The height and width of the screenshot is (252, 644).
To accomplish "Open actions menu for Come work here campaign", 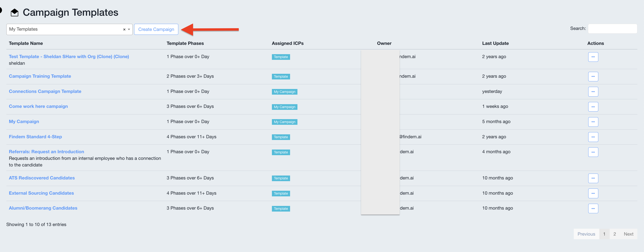I will tap(593, 107).
